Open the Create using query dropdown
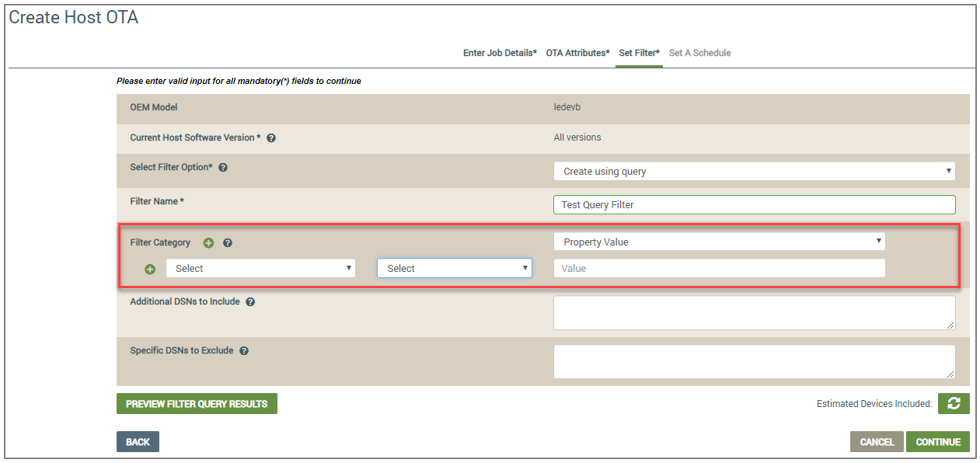Image resolution: width=980 pixels, height=463 pixels. coord(755,171)
